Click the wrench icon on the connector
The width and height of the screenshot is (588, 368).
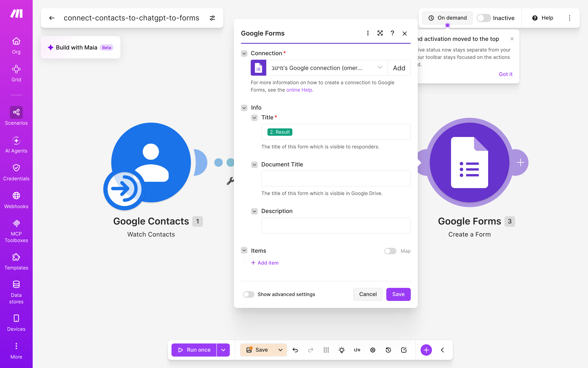click(x=230, y=181)
